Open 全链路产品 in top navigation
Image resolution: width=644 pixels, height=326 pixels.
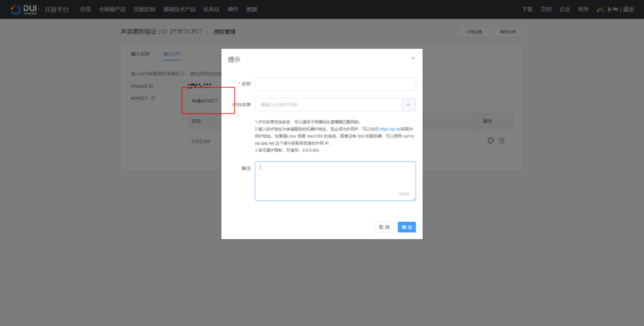(112, 10)
